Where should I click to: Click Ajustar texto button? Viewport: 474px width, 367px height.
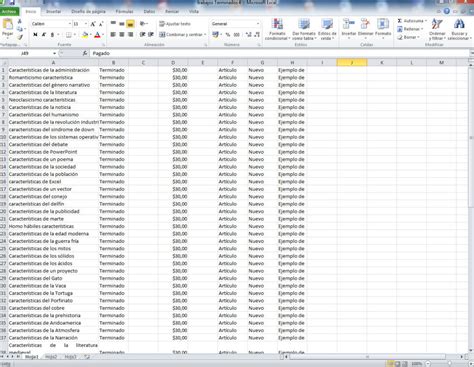click(175, 24)
